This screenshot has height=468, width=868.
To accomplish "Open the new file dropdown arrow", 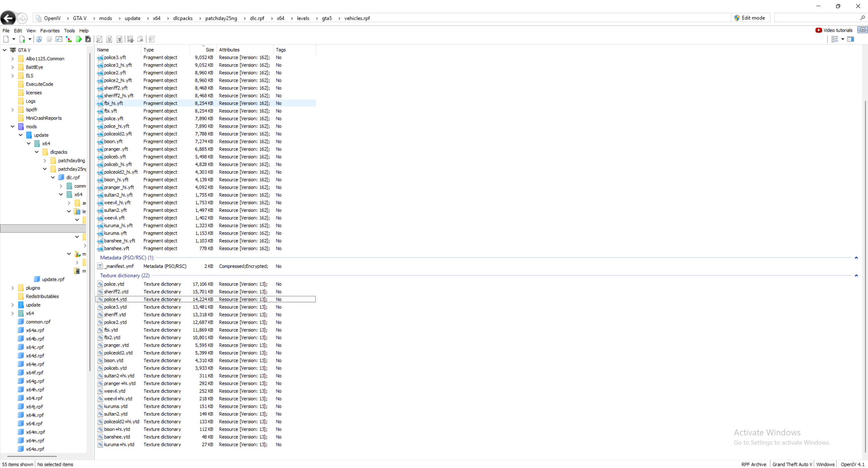I will coord(14,39).
